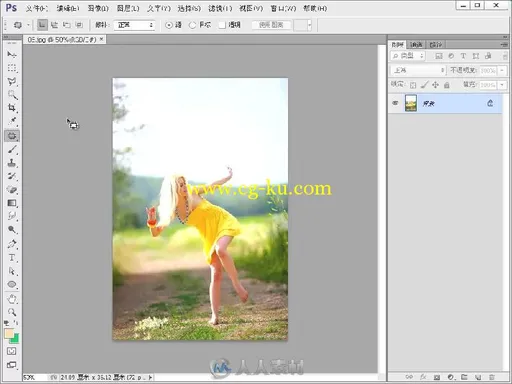Open the Fill slider arrow
512x384 pixels.
coord(502,85)
